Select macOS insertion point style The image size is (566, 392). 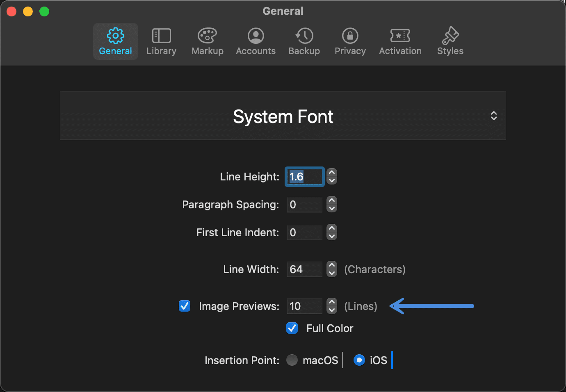click(x=292, y=360)
